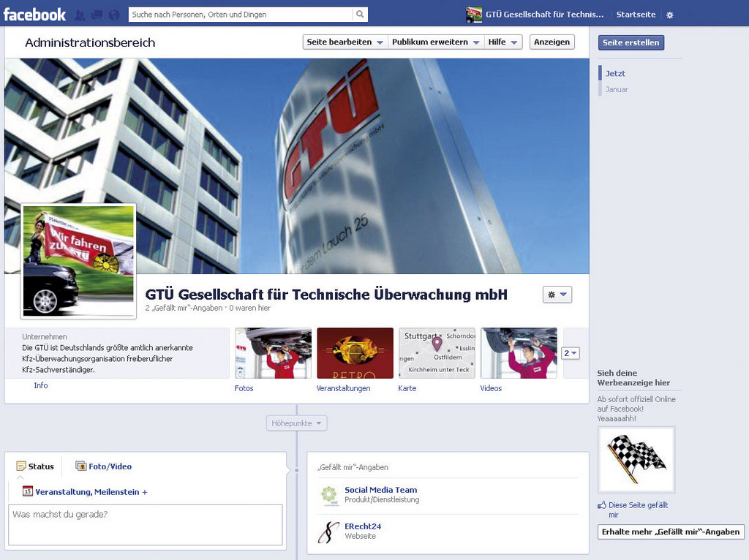Viewport: 749px width, 560px height.
Task: Expand Publikum erweitern dropdown
Action: tap(436, 42)
